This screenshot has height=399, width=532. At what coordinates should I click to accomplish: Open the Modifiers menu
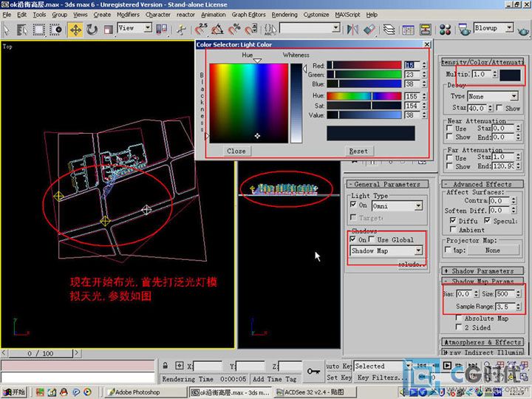[128, 15]
